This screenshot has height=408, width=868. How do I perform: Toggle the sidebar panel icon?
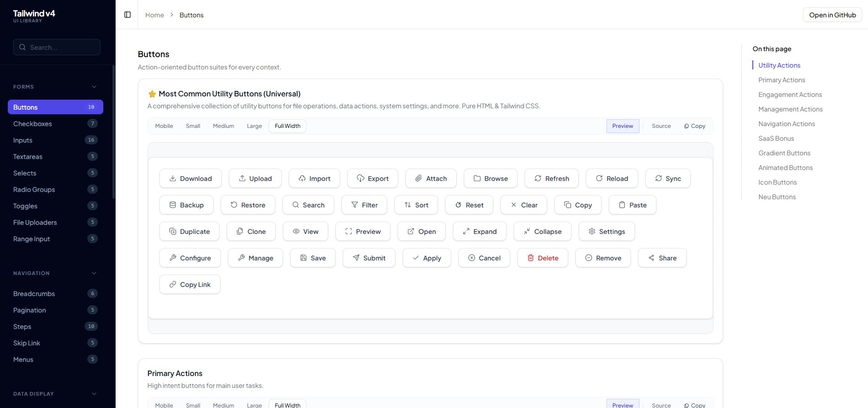[x=128, y=15]
